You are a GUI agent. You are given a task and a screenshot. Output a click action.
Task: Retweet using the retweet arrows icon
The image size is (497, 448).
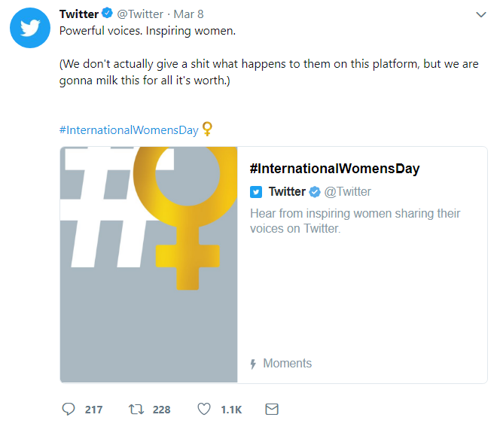click(x=136, y=409)
